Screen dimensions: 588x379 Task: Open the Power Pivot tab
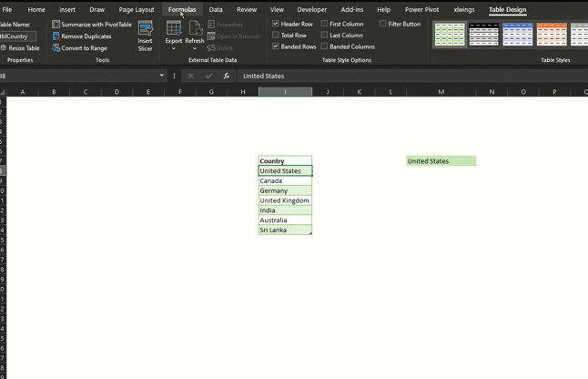(x=421, y=9)
